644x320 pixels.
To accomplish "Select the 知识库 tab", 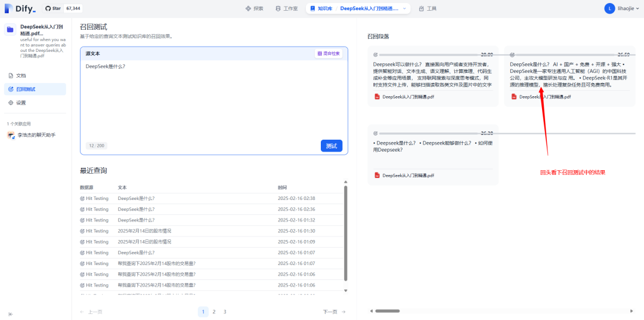I will click(x=321, y=8).
